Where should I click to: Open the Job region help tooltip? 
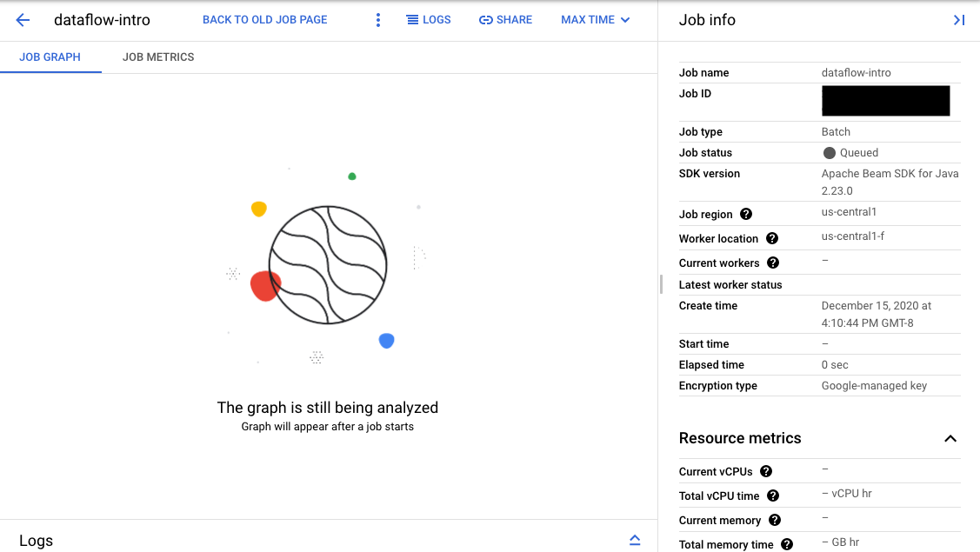click(745, 214)
